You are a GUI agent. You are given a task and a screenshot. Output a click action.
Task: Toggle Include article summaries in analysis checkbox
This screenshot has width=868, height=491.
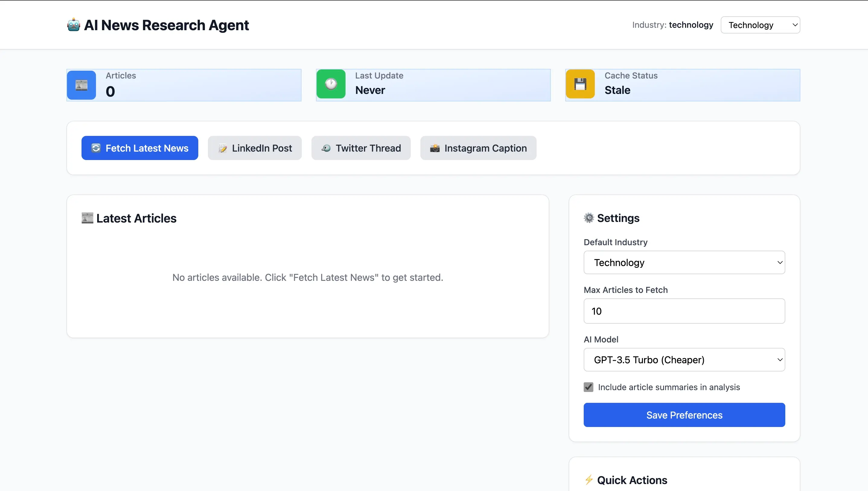[589, 387]
